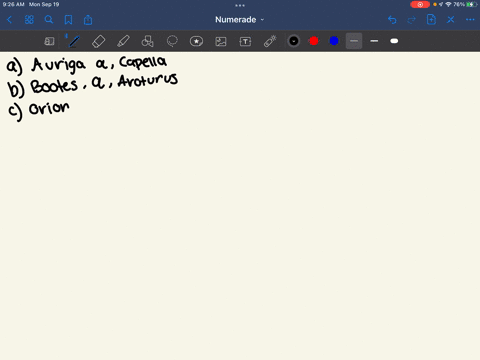Open the thumbnail grid view
This screenshot has width=480, height=360.
[x=29, y=20]
